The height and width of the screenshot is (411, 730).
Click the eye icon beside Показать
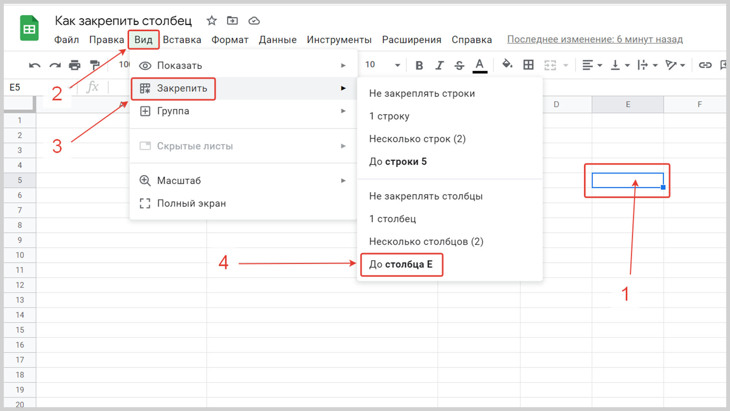(x=145, y=66)
